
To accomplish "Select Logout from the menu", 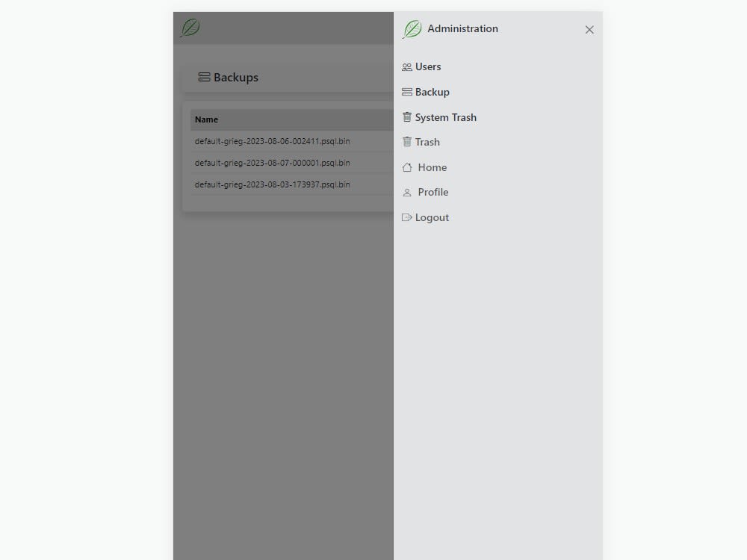I will point(432,217).
